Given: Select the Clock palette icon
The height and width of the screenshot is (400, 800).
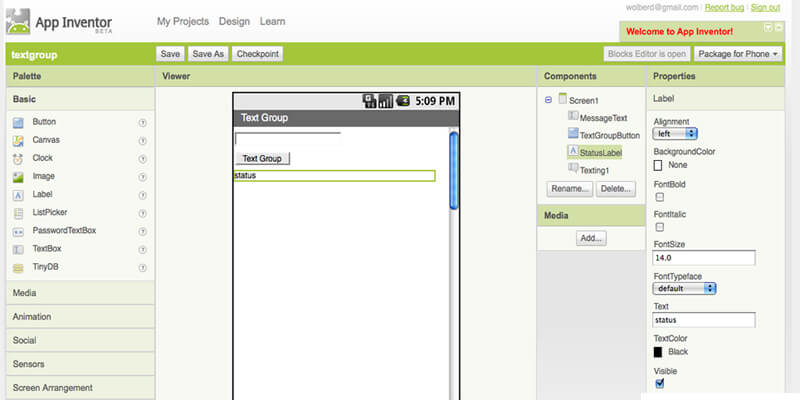Looking at the screenshot, I should [x=18, y=159].
